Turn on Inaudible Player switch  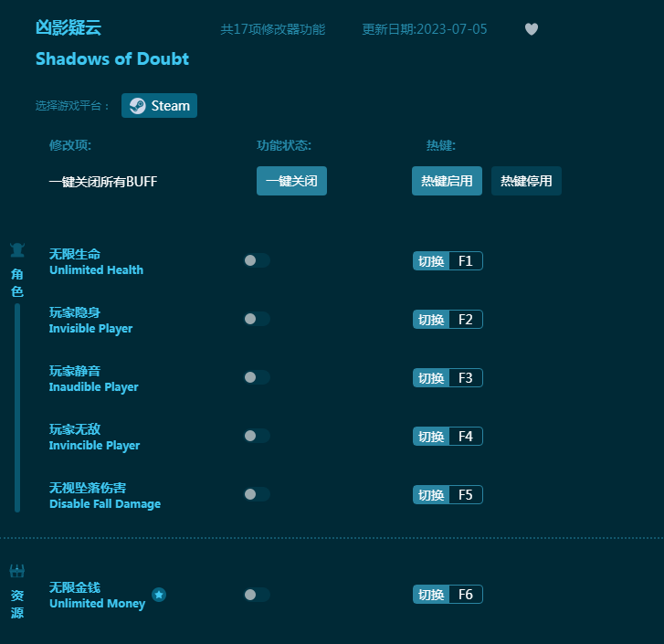257,377
